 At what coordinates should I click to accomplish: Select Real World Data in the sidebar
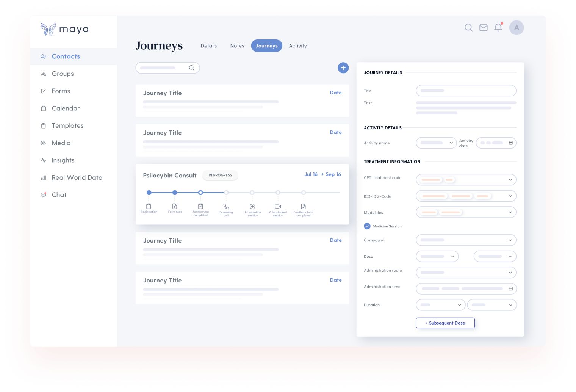[x=77, y=177]
